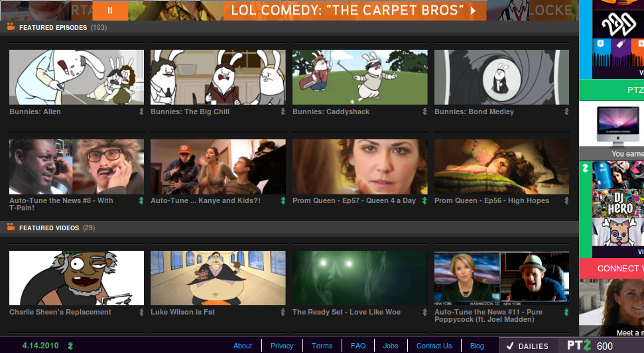
Task: Click the iMac prize image in sidebar
Action: 617,126
